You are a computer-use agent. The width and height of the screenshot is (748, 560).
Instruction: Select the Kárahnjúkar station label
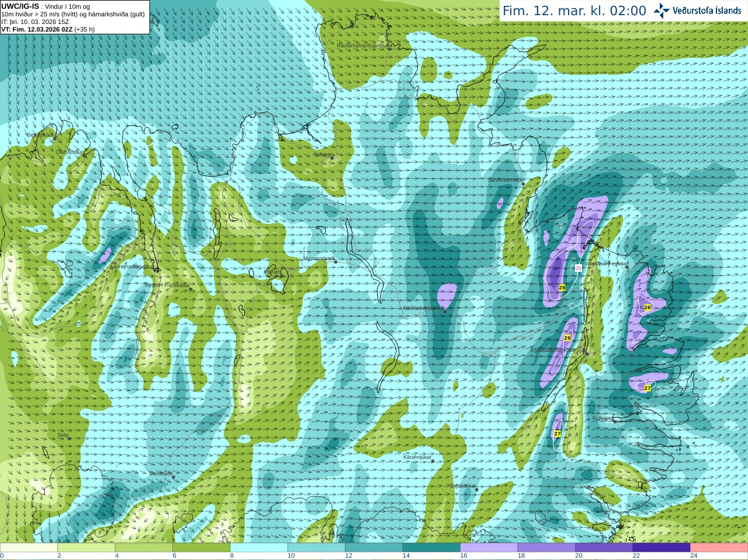pyautogui.click(x=417, y=457)
